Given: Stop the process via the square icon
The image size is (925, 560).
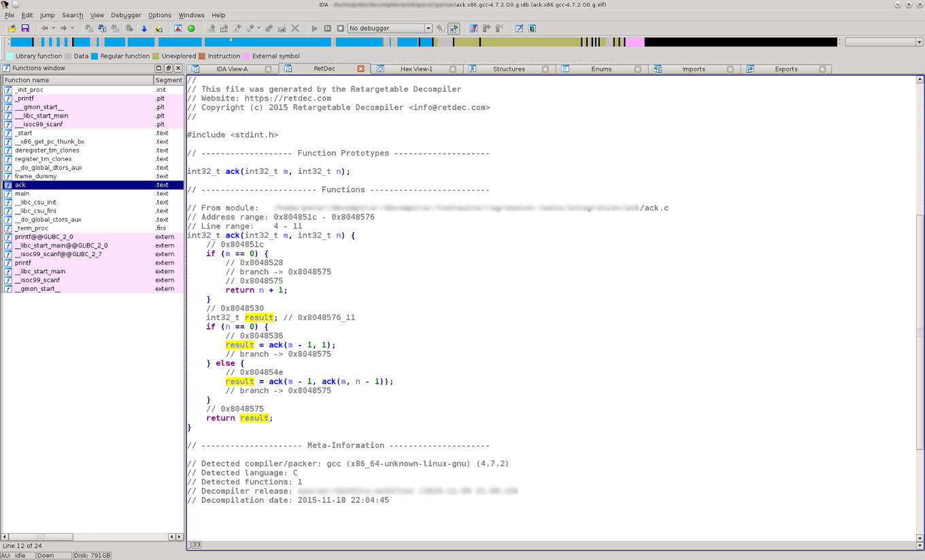Looking at the screenshot, I should click(x=340, y=28).
